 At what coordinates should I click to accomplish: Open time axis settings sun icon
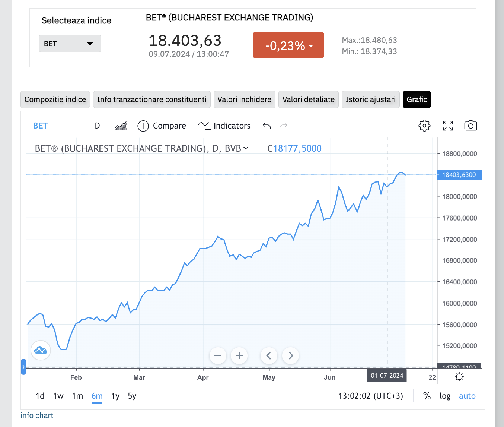click(459, 377)
